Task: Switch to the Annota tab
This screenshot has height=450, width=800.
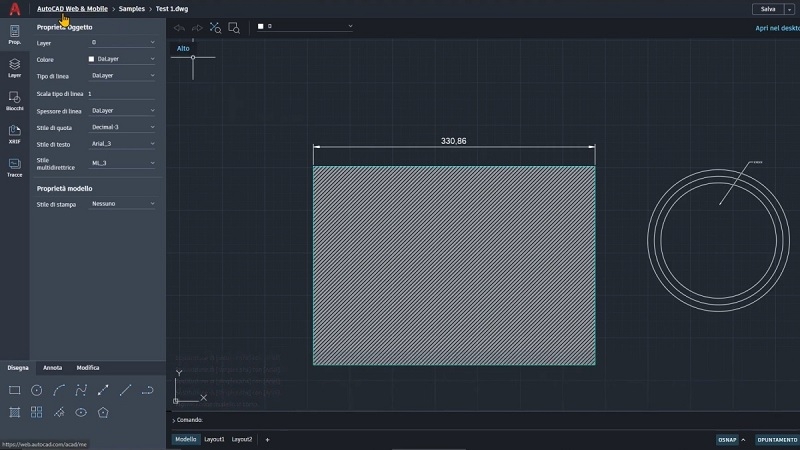Action: [53, 368]
